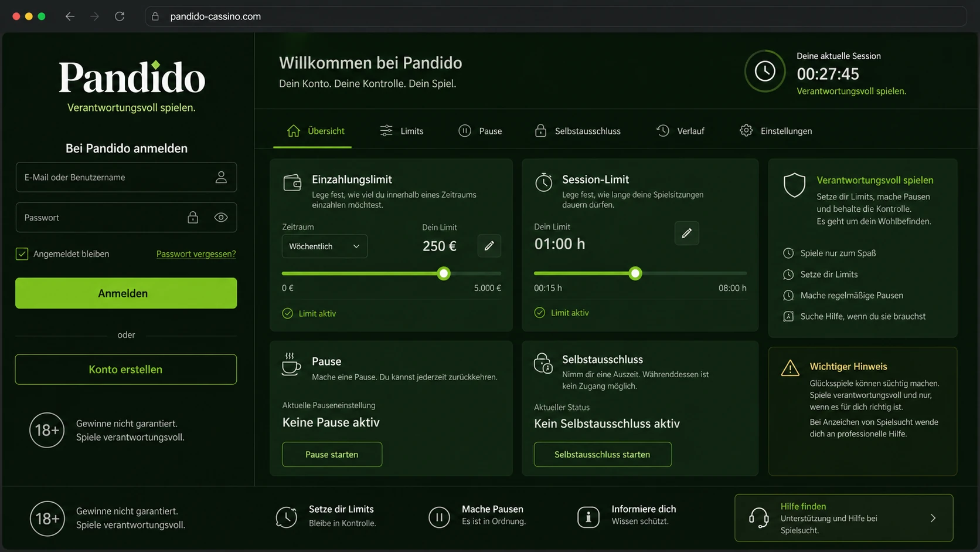
Task: Open the Pause tab
Action: (x=480, y=131)
